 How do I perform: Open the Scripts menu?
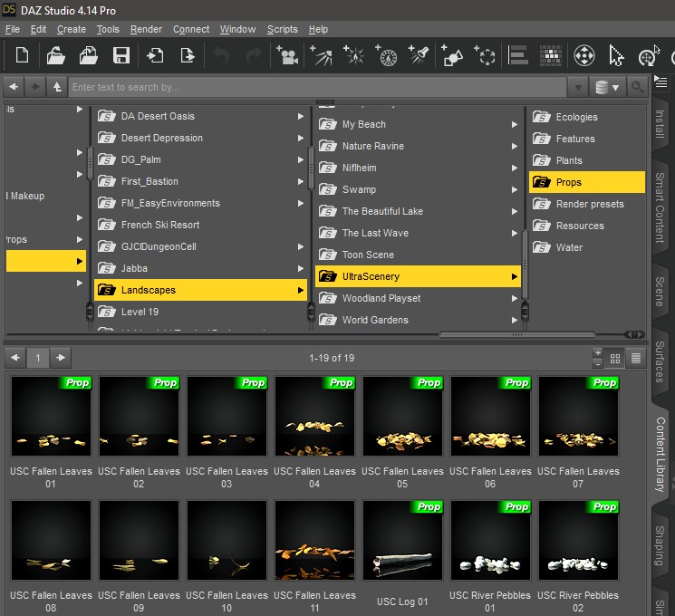coord(283,29)
